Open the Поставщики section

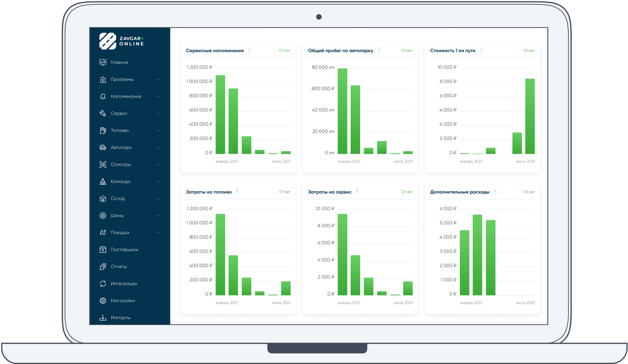coord(125,250)
